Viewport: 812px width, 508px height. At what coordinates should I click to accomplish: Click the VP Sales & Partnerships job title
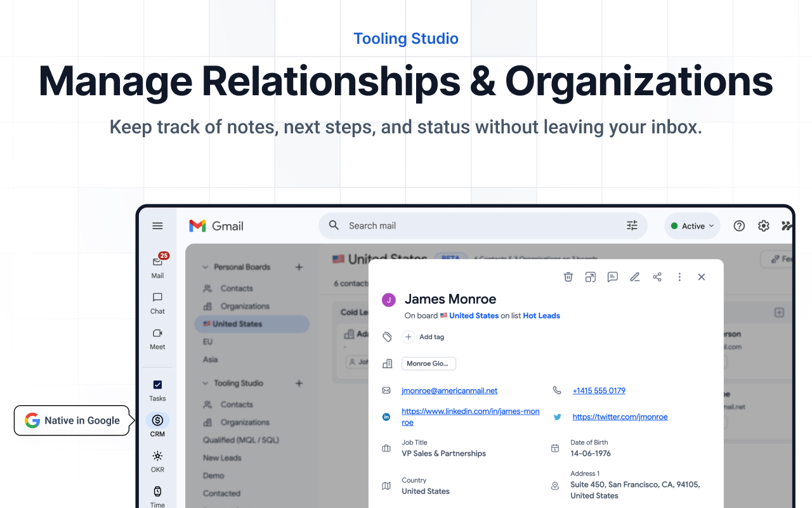tap(444, 453)
